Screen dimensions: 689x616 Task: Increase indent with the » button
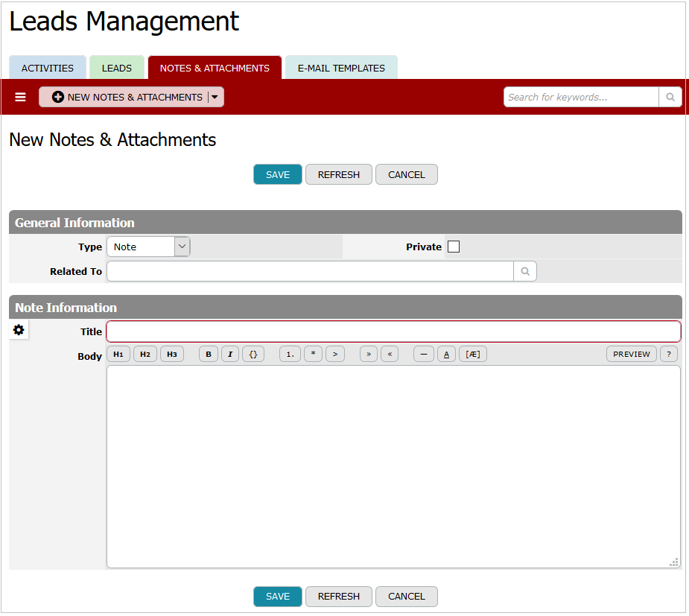pyautogui.click(x=369, y=355)
